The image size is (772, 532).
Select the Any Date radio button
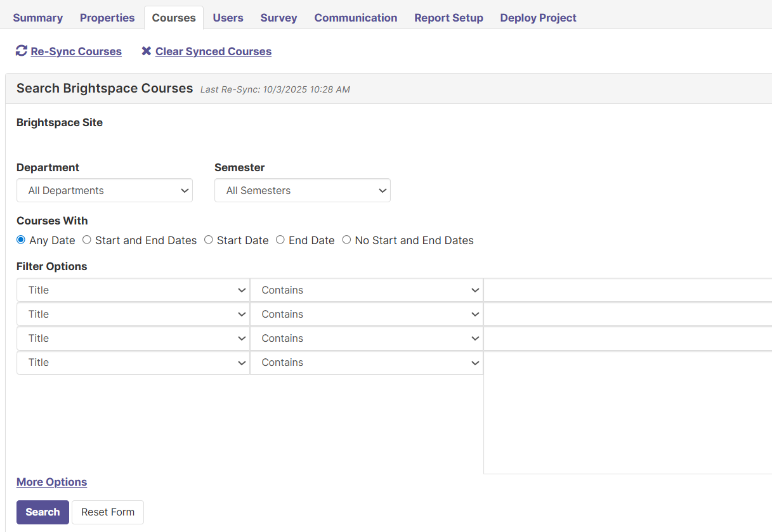tap(21, 240)
